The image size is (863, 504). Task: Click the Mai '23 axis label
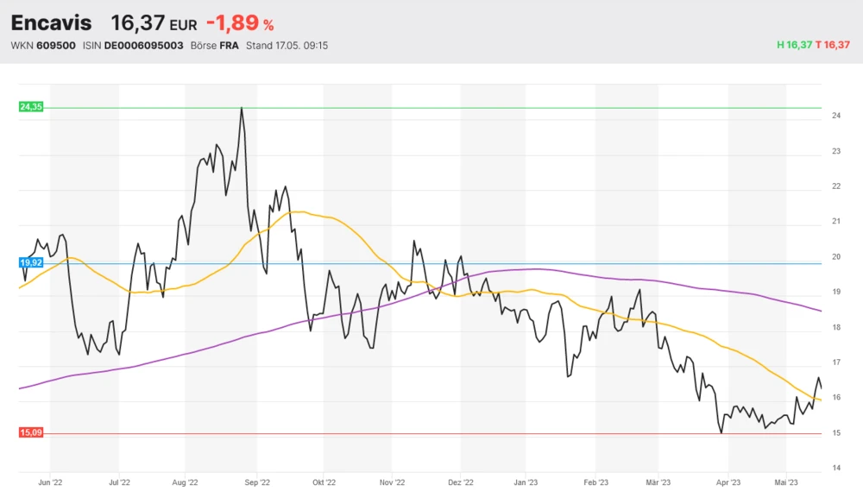(785, 483)
